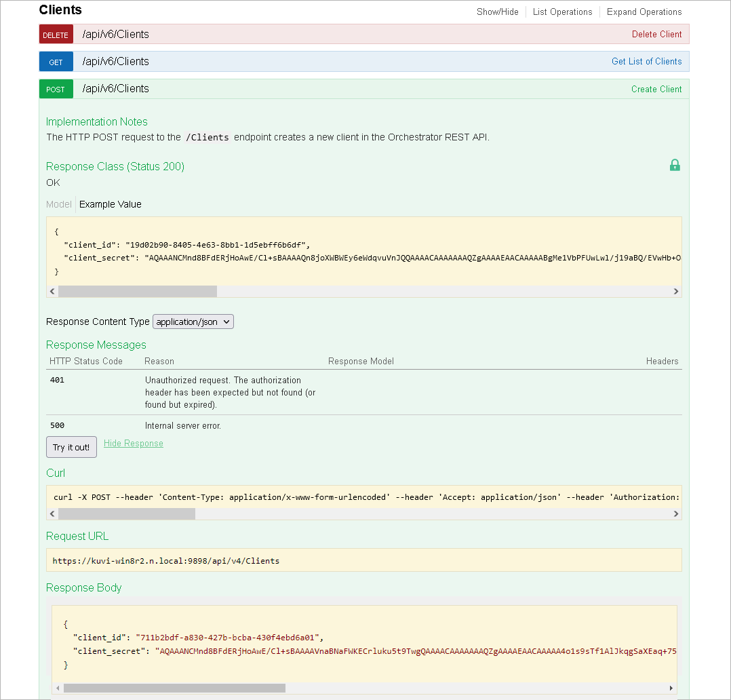The image size is (731, 700).
Task: Click the Create Client description link
Action: (x=656, y=89)
